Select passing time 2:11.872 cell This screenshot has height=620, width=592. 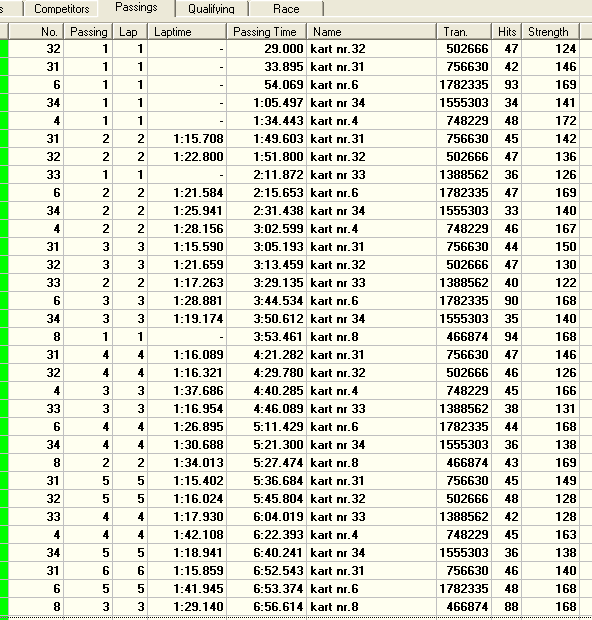point(266,175)
